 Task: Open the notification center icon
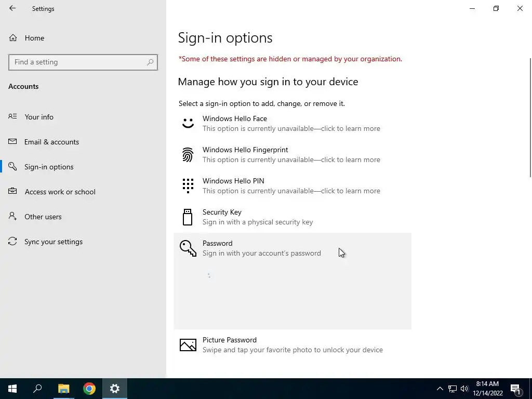tap(516, 389)
